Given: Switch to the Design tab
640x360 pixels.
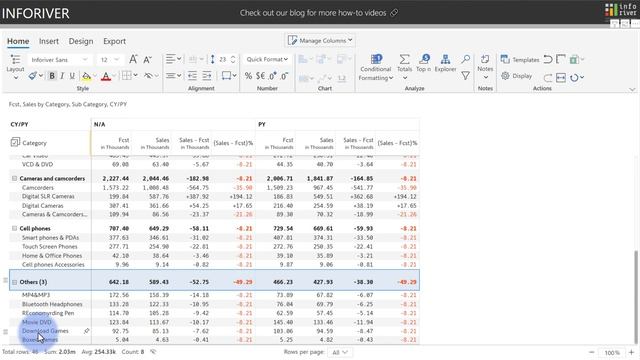Looking at the screenshot, I should point(81,41).
